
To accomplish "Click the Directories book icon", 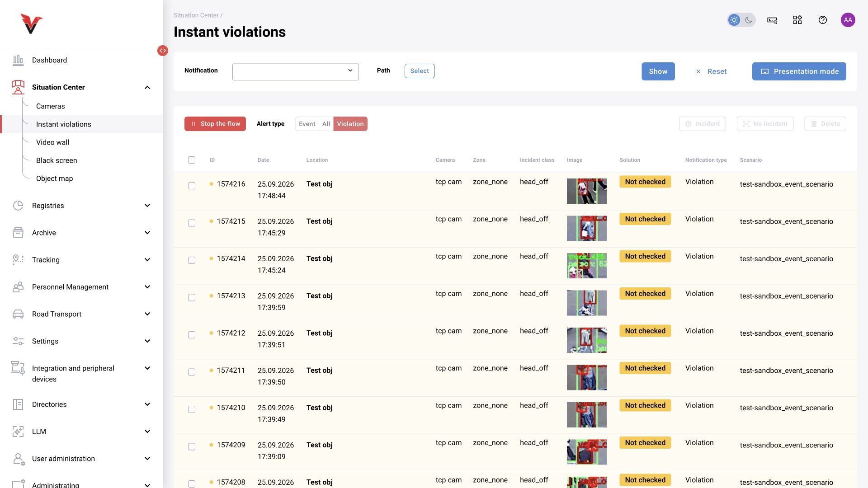I will point(18,404).
